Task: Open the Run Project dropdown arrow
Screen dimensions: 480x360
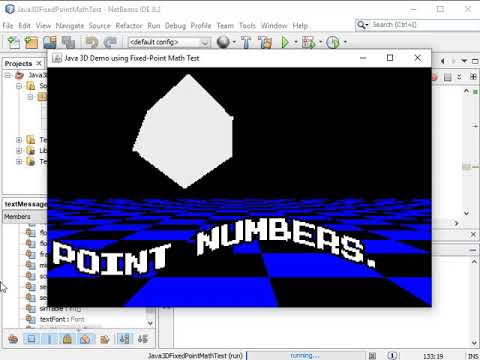Action: 296,42
